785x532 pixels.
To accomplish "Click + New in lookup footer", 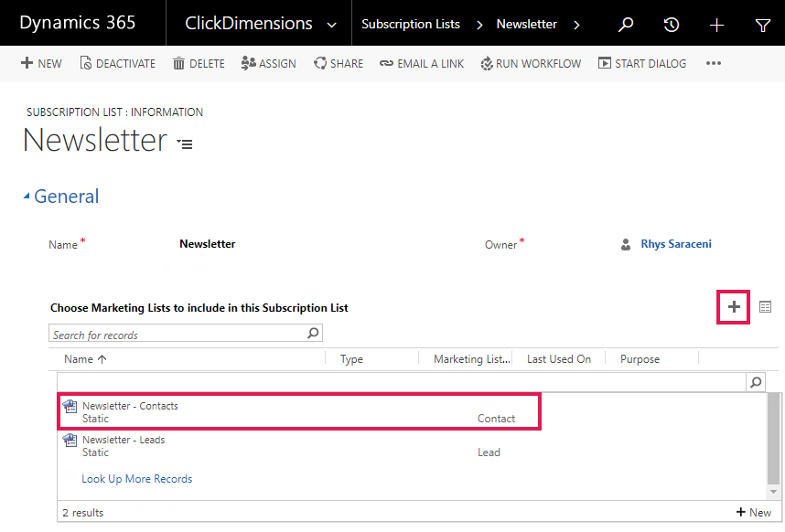I will (753, 512).
